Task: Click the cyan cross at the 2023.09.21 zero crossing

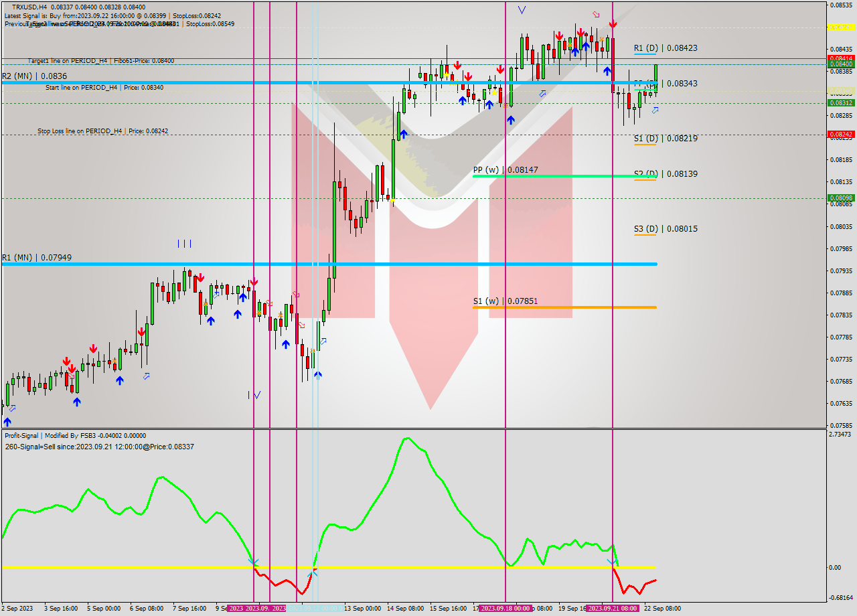Action: [612, 562]
